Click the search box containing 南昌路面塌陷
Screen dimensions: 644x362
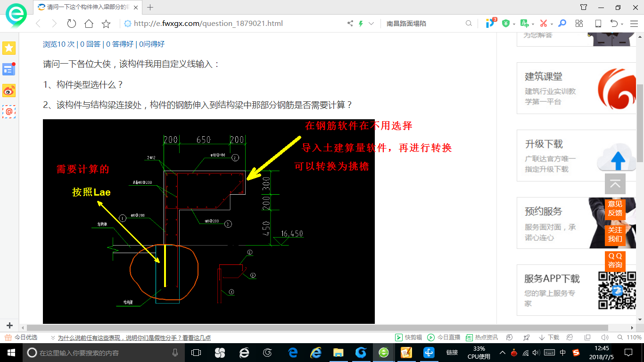coord(423,23)
